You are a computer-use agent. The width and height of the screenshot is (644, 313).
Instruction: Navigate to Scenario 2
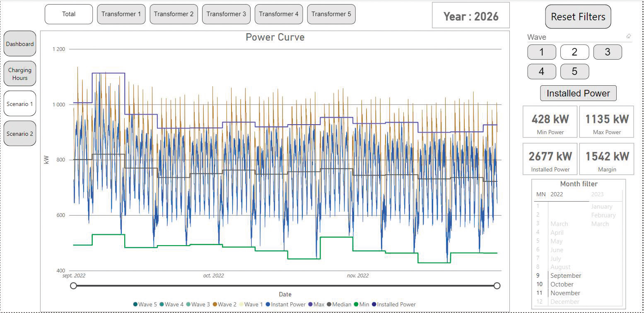tap(19, 133)
